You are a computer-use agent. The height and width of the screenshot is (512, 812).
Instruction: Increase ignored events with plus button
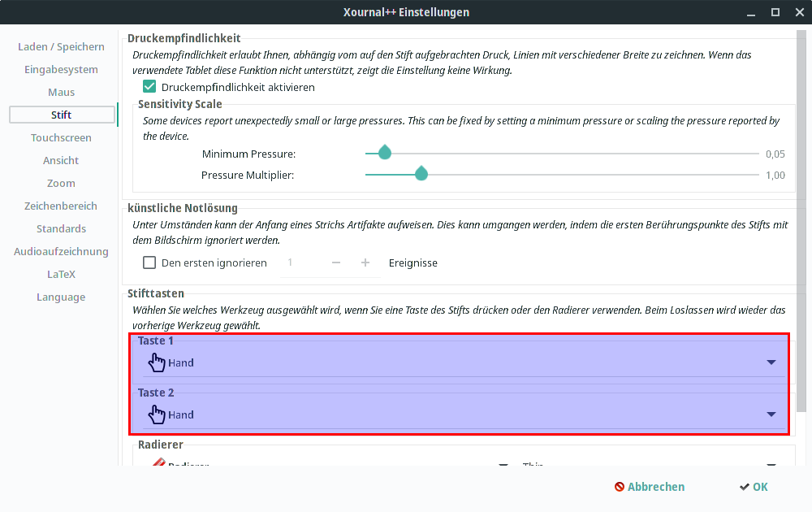[x=365, y=263]
